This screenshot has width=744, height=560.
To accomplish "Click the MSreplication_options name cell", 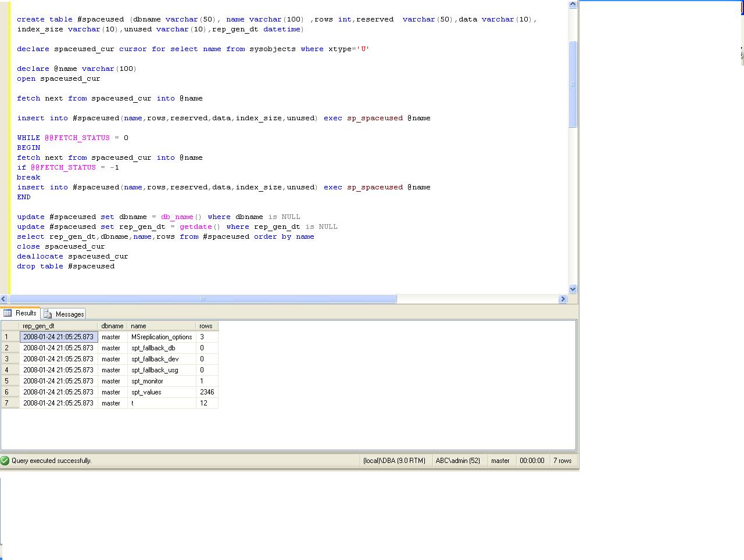I will click(x=162, y=337).
